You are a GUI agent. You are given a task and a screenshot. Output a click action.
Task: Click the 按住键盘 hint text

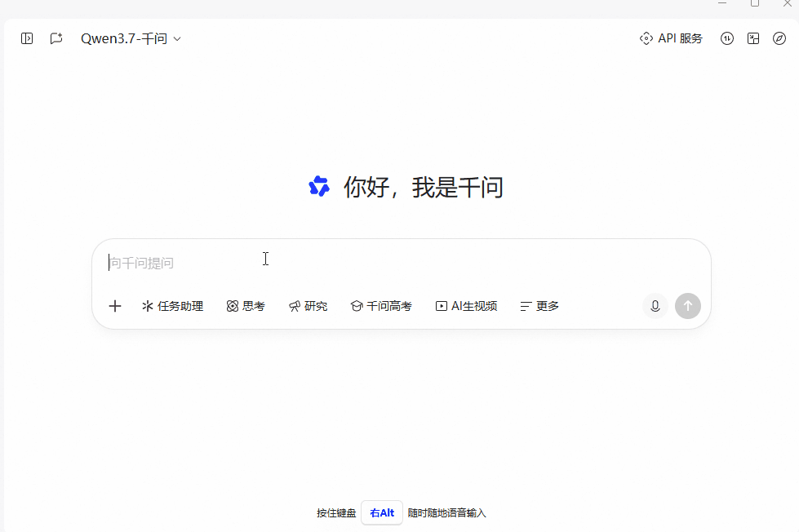pos(336,513)
